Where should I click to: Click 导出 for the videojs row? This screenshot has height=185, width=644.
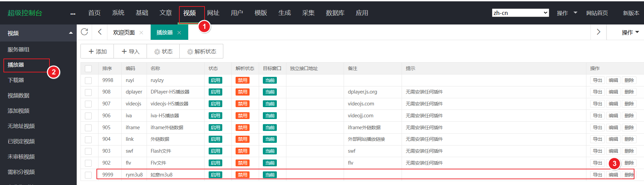597,104
